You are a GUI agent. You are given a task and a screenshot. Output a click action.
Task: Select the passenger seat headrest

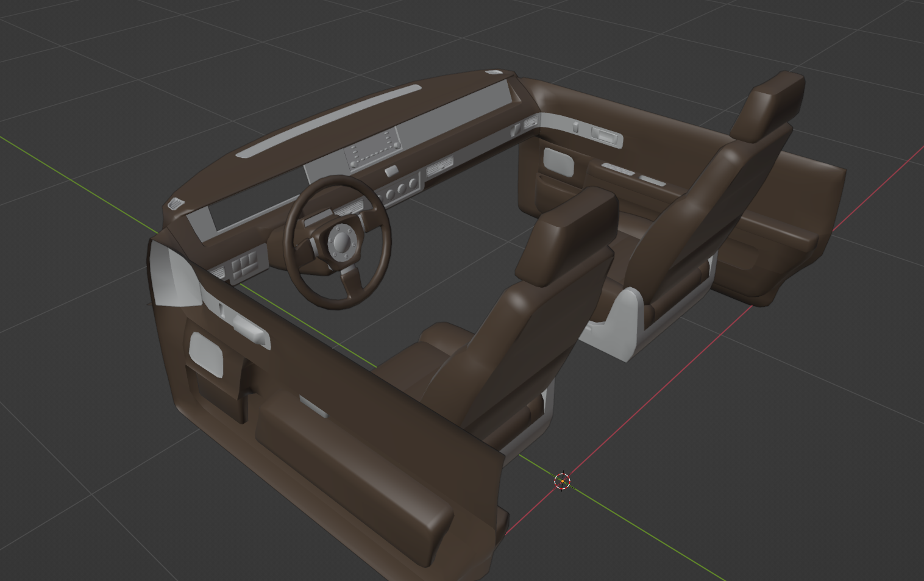[x=768, y=106]
